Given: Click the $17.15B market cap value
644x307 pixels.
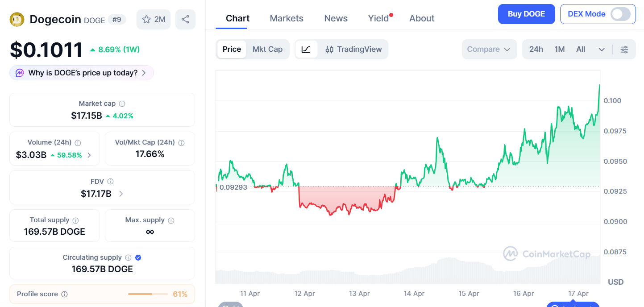Looking at the screenshot, I should [x=87, y=116].
